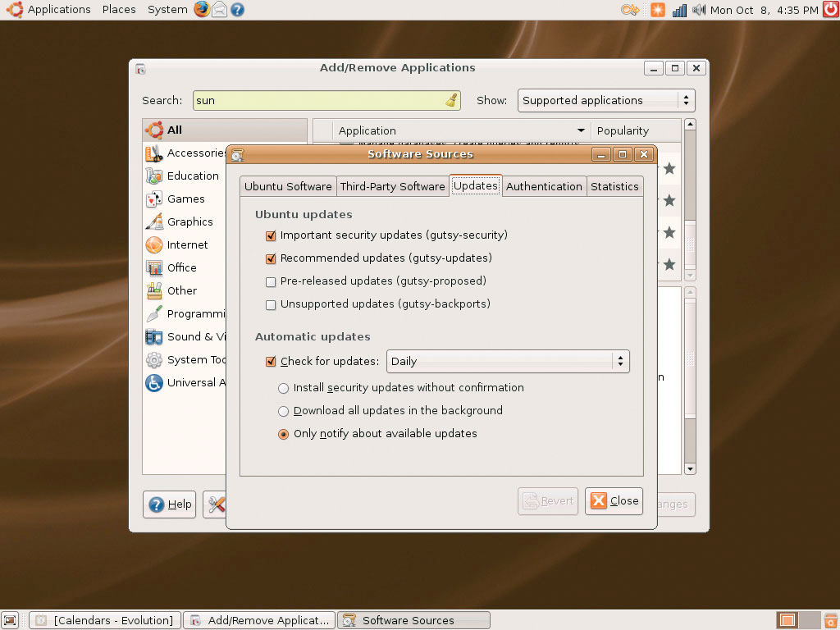
Task: Enable Unsupported updates (gutsy-backports)
Action: [271, 305]
